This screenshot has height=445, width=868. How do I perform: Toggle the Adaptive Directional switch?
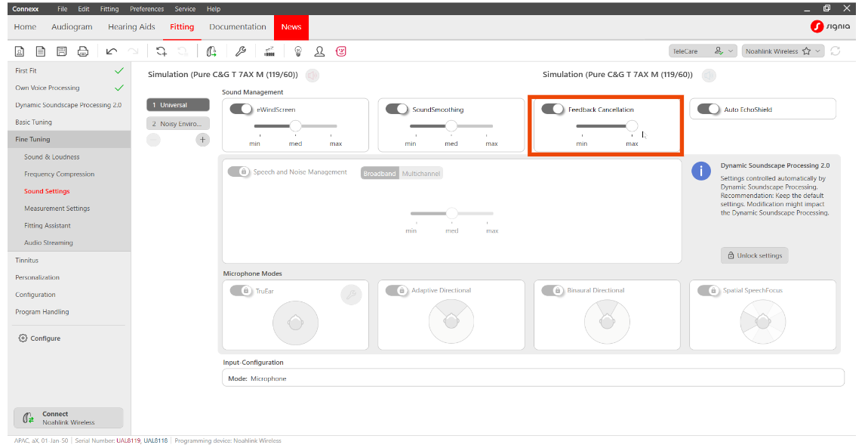coord(397,290)
